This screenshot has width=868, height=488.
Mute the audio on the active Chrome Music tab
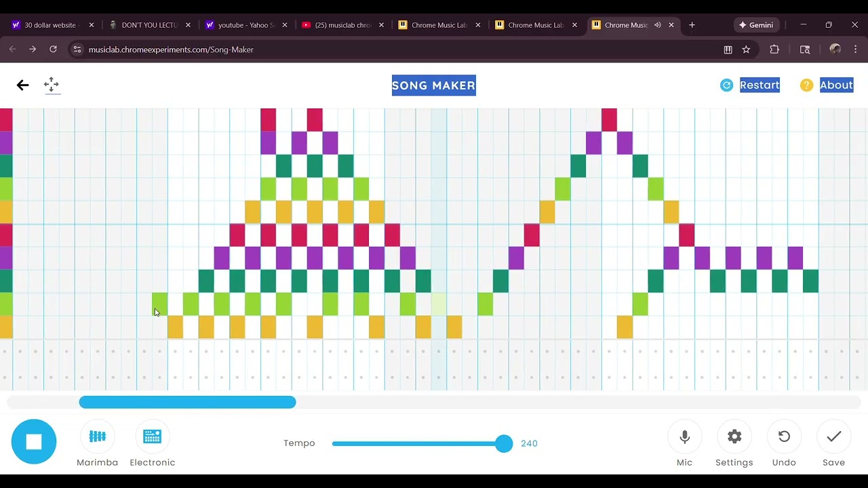[657, 25]
